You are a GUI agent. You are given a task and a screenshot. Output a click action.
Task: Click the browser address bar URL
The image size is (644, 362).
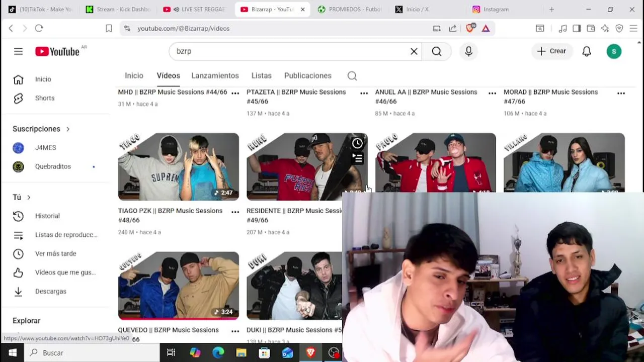click(x=183, y=29)
